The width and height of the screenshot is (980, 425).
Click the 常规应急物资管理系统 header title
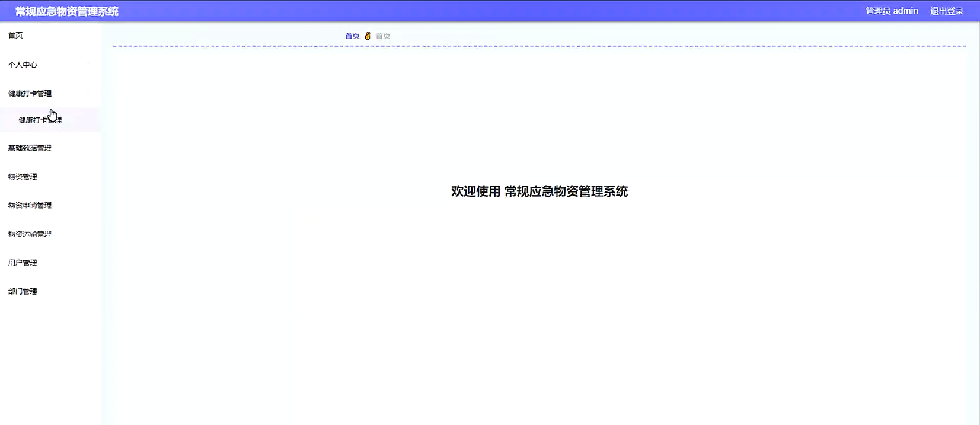coord(67,11)
